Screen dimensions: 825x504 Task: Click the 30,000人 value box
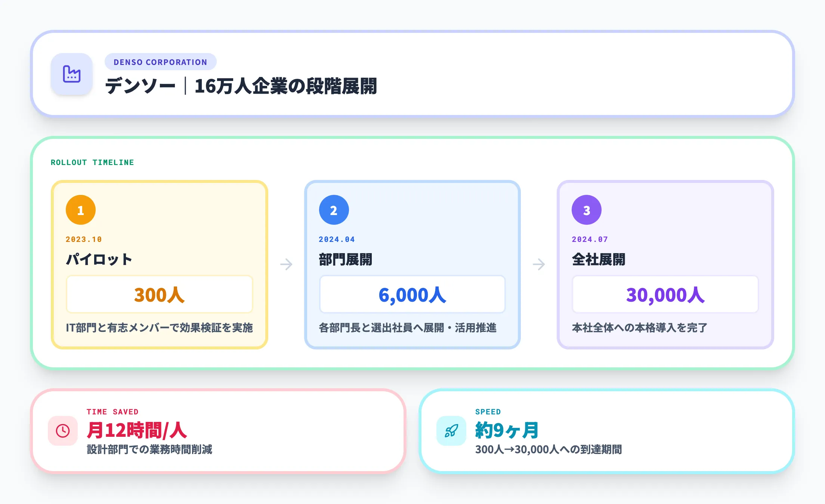coord(665,294)
